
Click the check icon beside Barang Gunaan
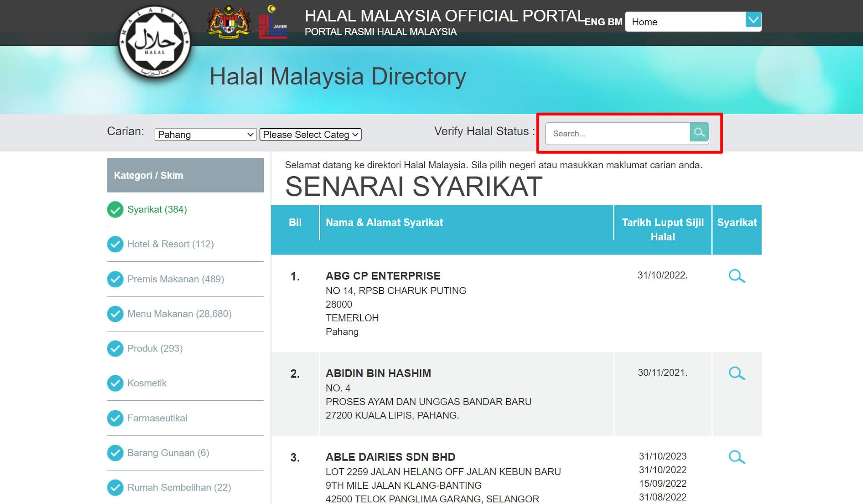coord(115,453)
